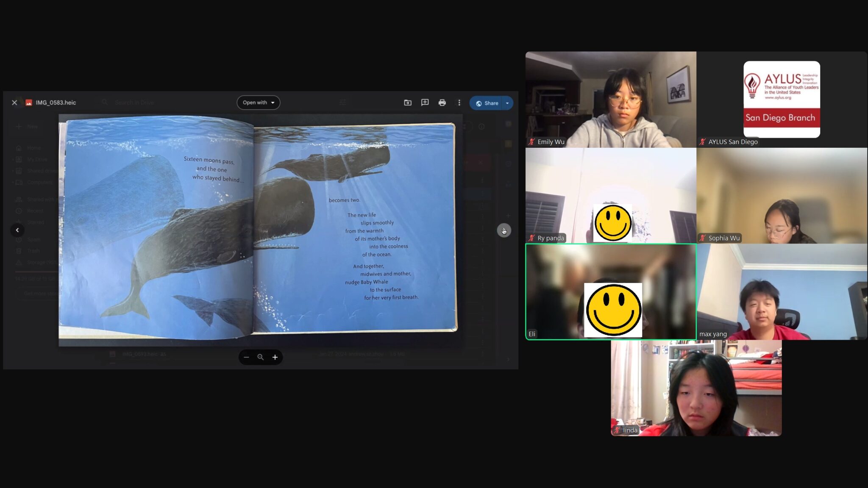Zoom out with the minus button
868x488 pixels.
click(246, 357)
